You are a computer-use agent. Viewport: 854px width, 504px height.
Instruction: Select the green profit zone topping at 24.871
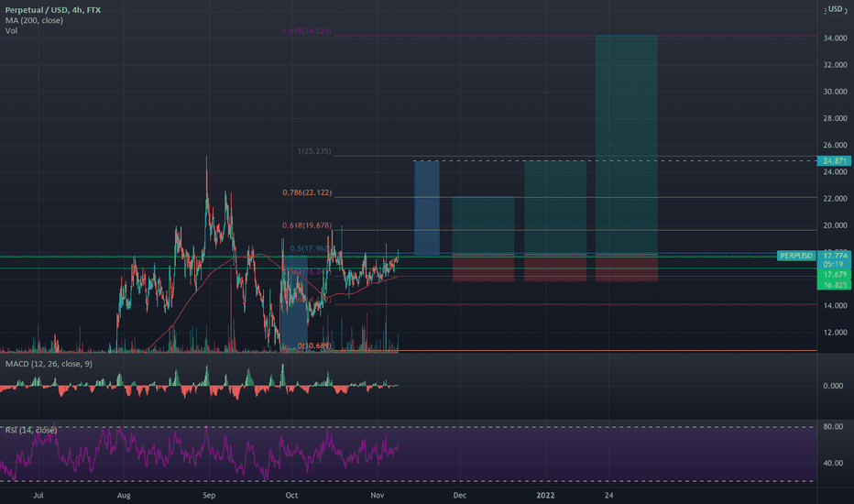[x=555, y=208]
